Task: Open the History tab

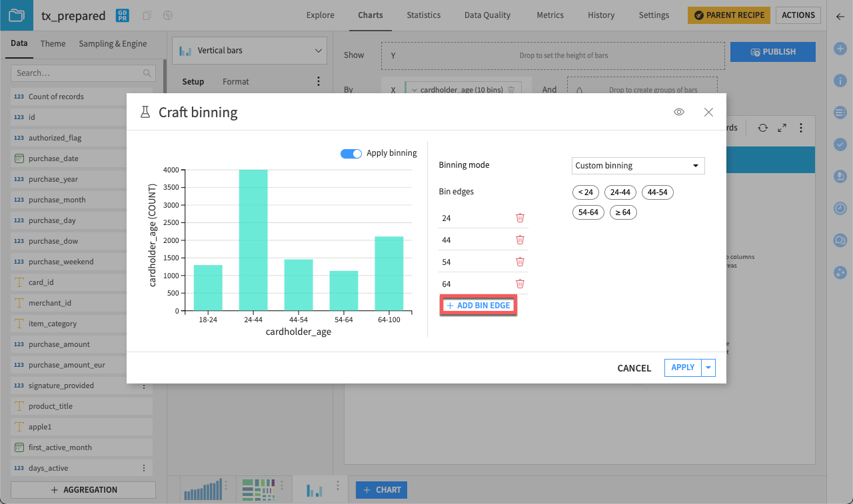Action: click(601, 15)
